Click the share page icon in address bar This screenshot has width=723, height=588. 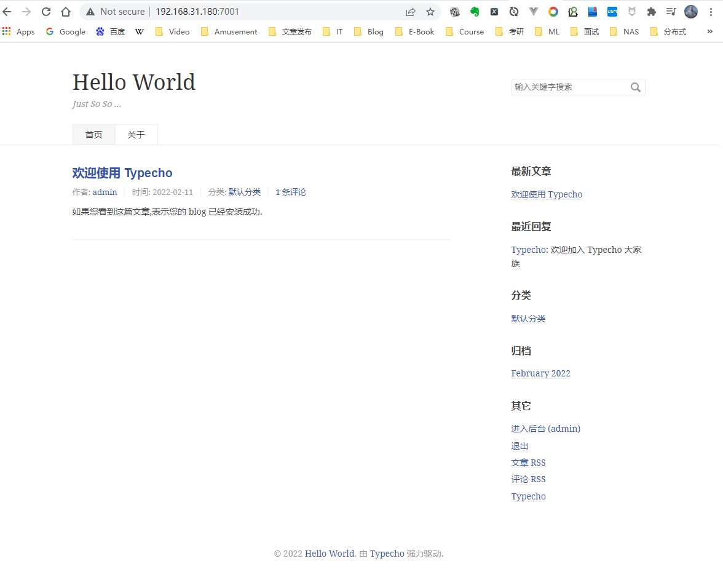(x=411, y=12)
